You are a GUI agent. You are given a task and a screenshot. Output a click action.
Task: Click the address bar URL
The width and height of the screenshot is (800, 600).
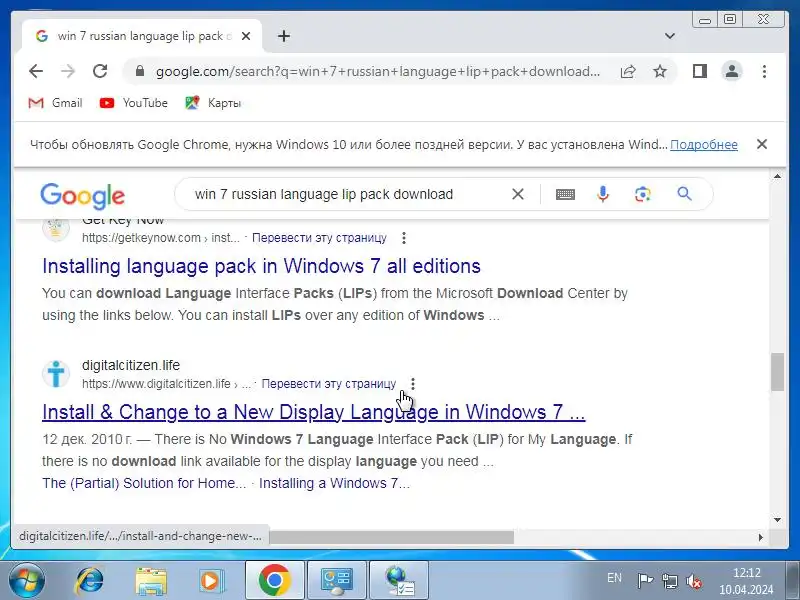pyautogui.click(x=378, y=71)
